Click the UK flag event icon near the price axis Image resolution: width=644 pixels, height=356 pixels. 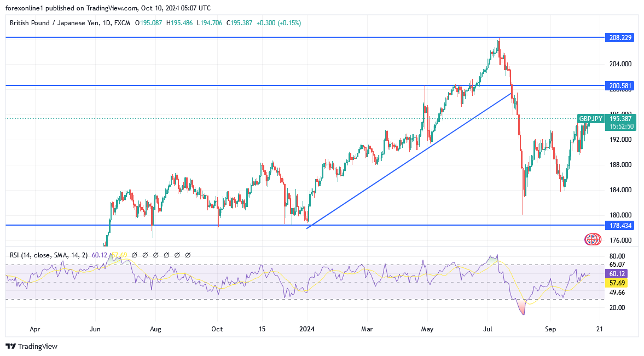[x=591, y=239]
